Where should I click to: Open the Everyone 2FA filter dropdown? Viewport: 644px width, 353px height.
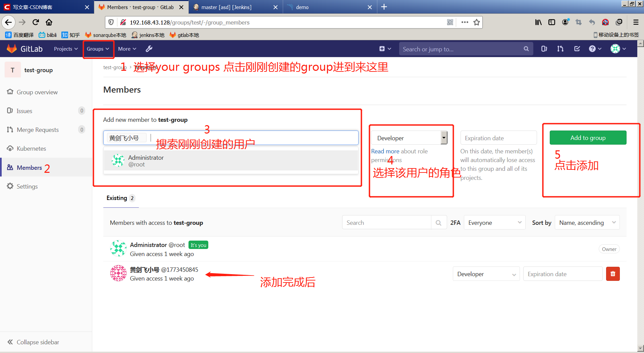pos(494,222)
